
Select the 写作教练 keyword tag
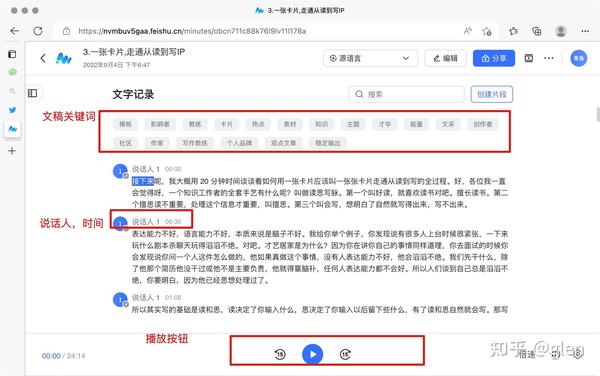pos(195,143)
